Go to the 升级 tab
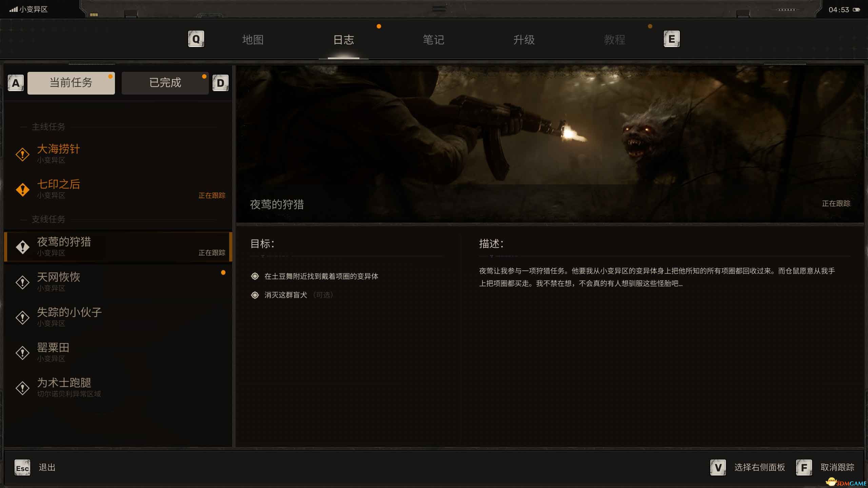 click(x=524, y=40)
